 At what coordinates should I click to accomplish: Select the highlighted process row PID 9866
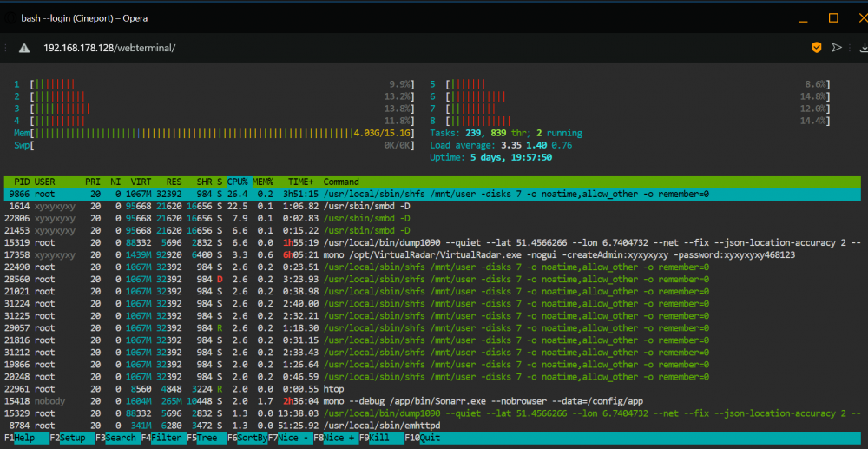[432, 195]
